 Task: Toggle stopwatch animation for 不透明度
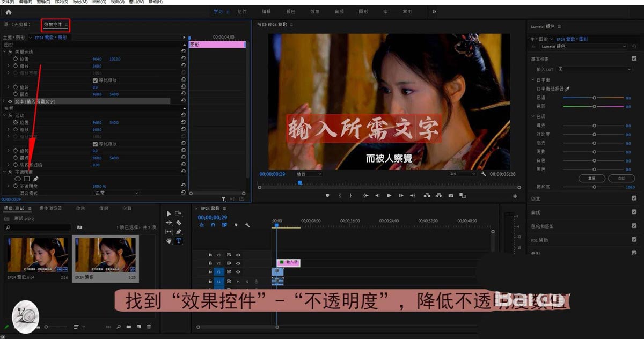coord(14,186)
